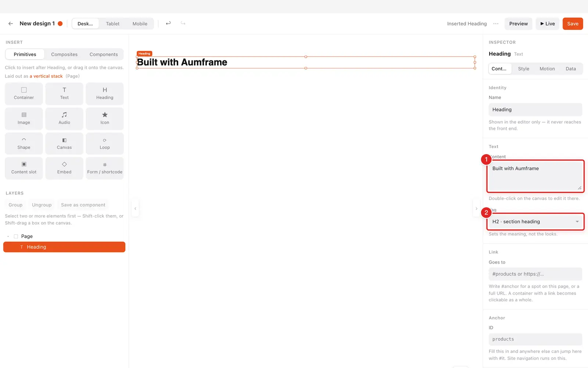Viewport: 588px width, 368px height.
Task: Select the Tablet viewport
Action: pyautogui.click(x=112, y=24)
